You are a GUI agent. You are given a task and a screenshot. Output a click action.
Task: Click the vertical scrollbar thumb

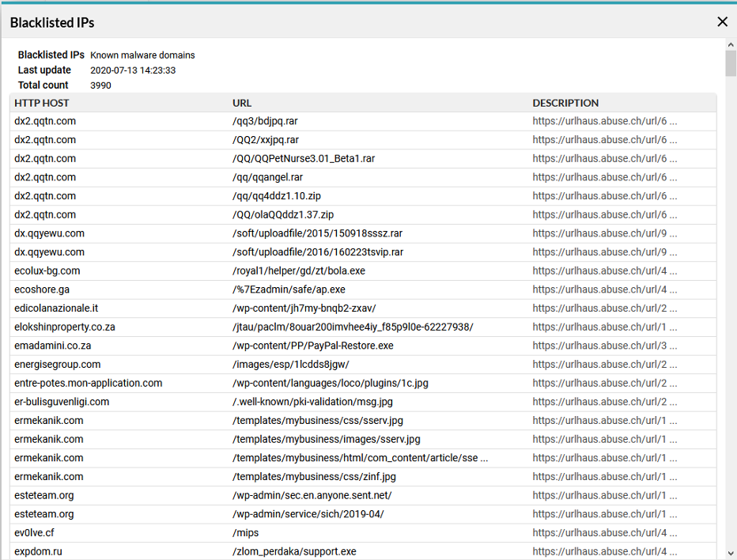731,63
